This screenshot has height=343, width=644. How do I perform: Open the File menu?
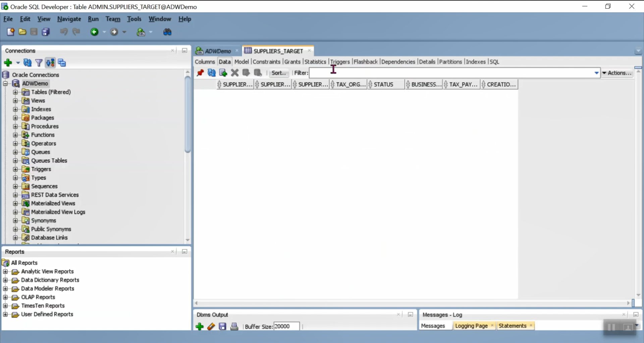pos(8,19)
